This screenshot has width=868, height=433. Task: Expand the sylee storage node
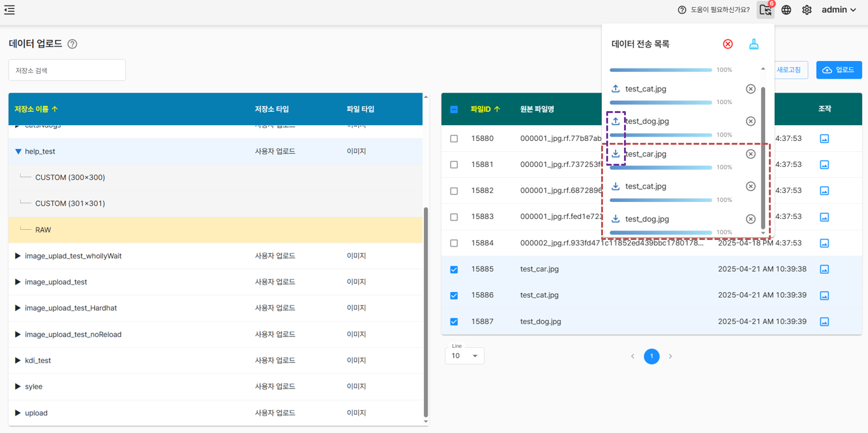click(x=18, y=387)
